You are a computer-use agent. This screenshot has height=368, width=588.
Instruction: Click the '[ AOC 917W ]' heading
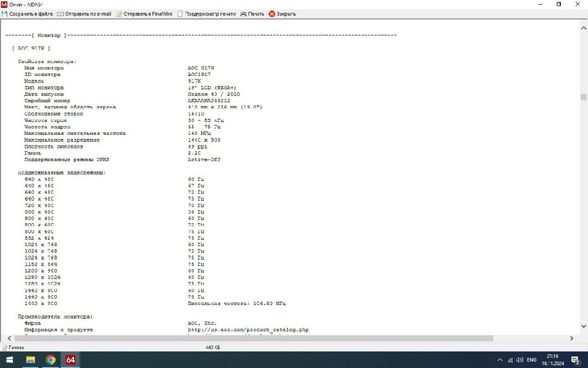point(31,48)
